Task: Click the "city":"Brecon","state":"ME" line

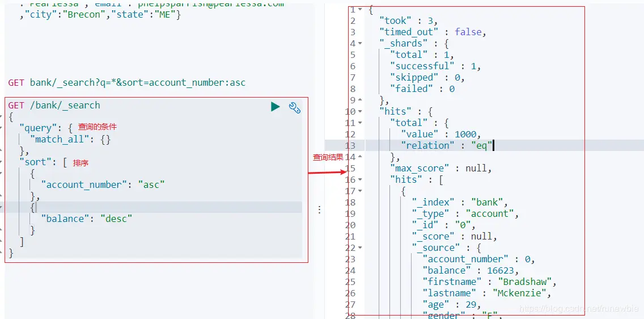Action: (x=100, y=15)
